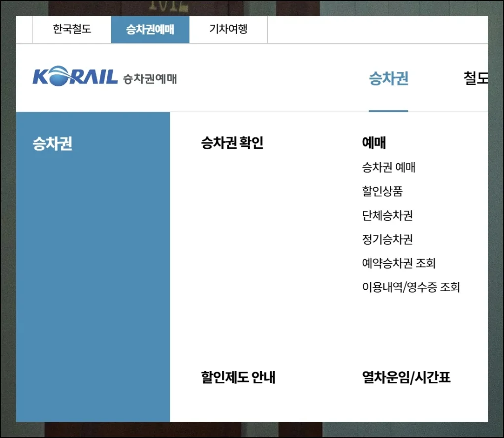Viewport: 504px width, 438px height.
Task: Click the 승차권 top navigation item
Action: point(388,77)
